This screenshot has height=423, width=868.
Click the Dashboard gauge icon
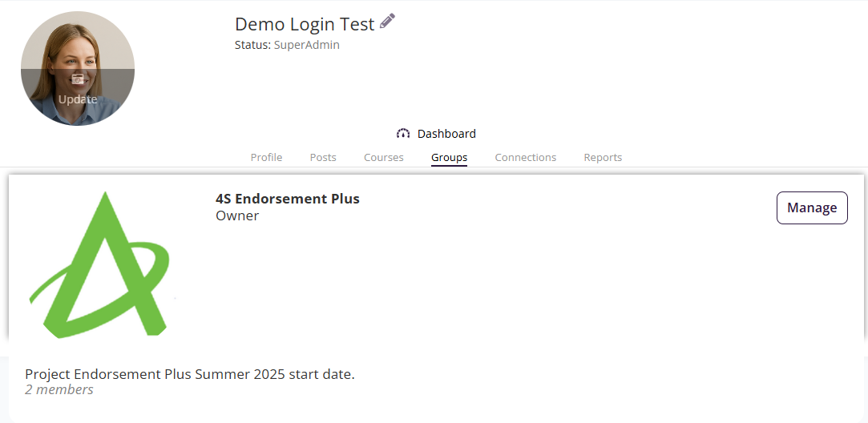coord(403,134)
